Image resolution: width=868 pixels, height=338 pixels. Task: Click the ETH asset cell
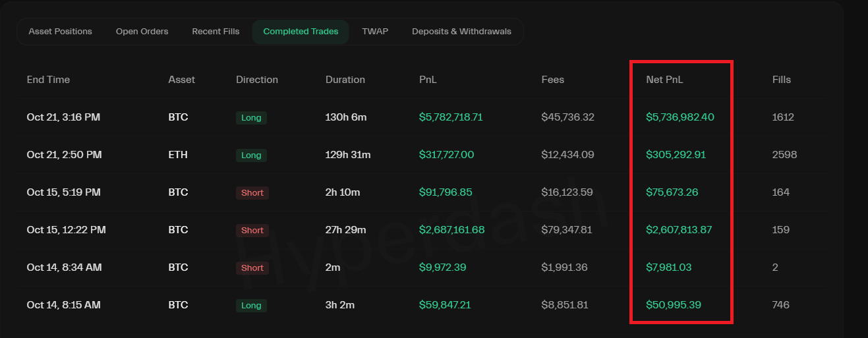[178, 155]
